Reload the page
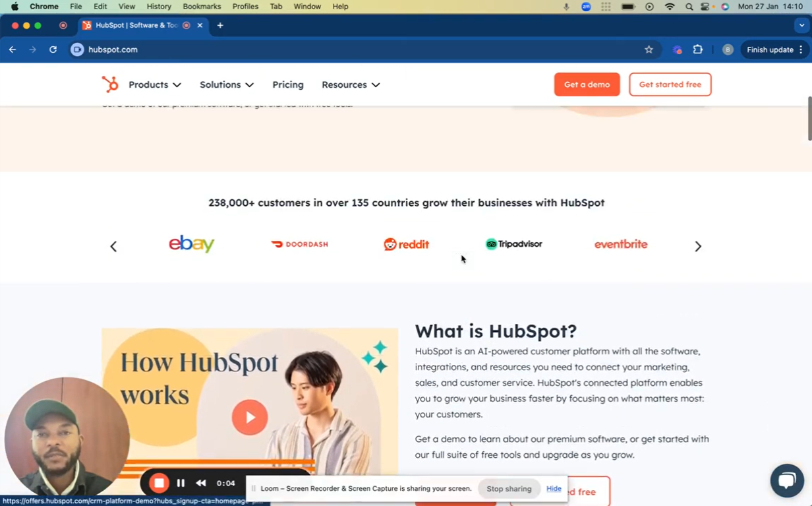 click(53, 49)
